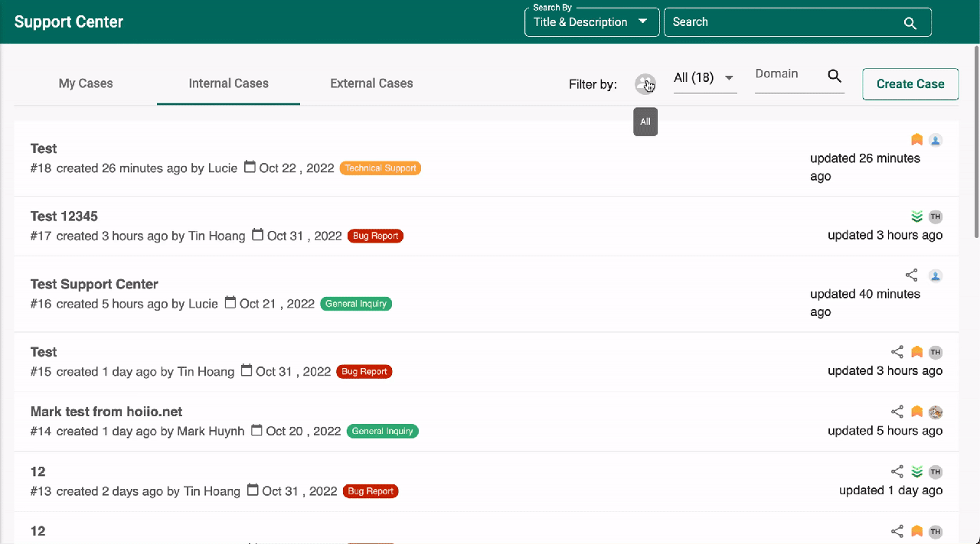
Task: Click the calendar icon on case #17
Action: [x=257, y=235]
